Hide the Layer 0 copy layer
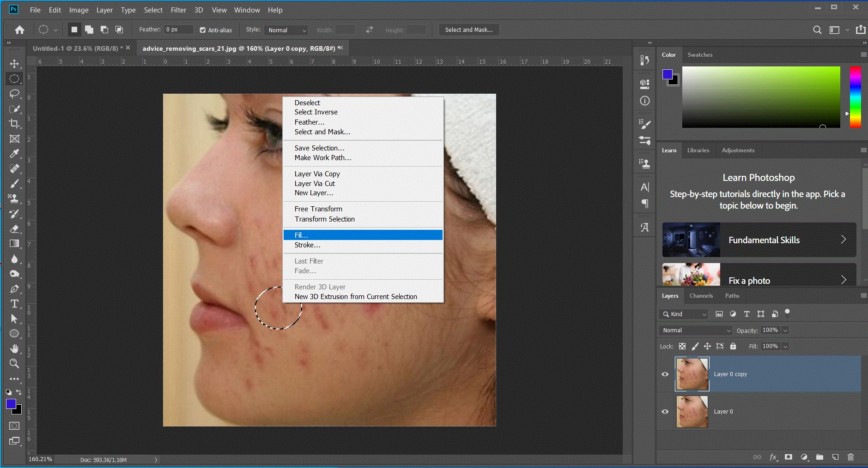The image size is (868, 468). (665, 374)
